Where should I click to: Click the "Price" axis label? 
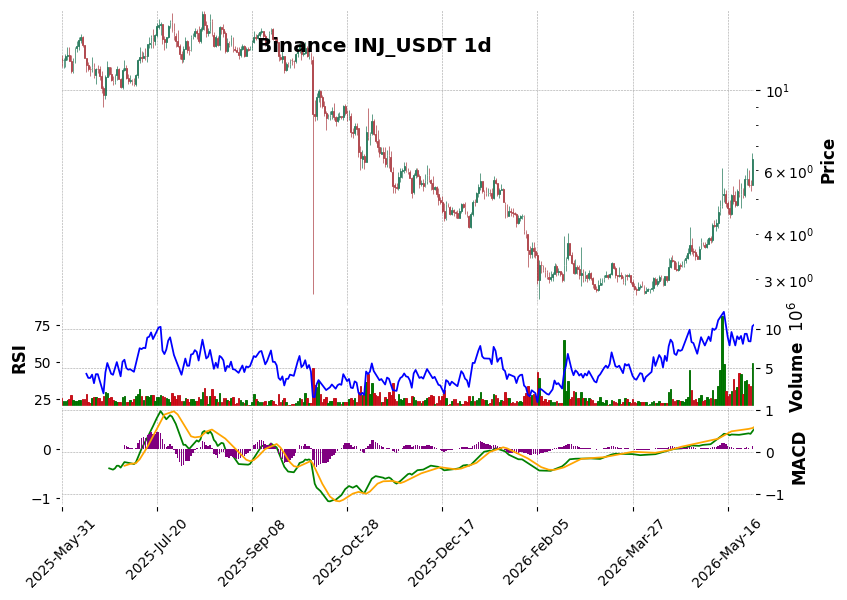828,161
